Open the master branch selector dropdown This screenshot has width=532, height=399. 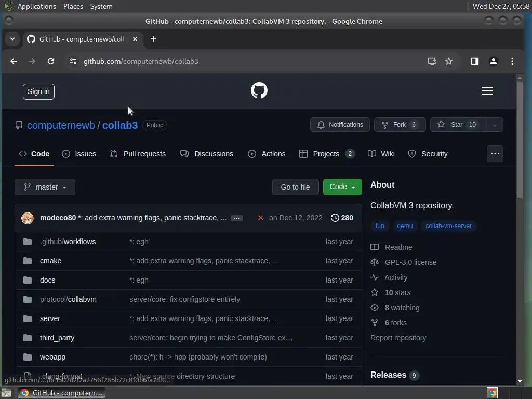pos(45,187)
